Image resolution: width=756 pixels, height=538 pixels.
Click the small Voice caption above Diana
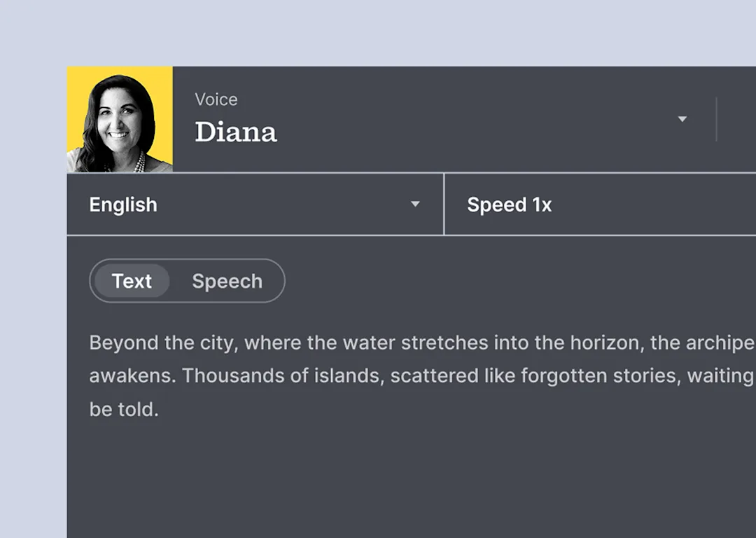[216, 99]
